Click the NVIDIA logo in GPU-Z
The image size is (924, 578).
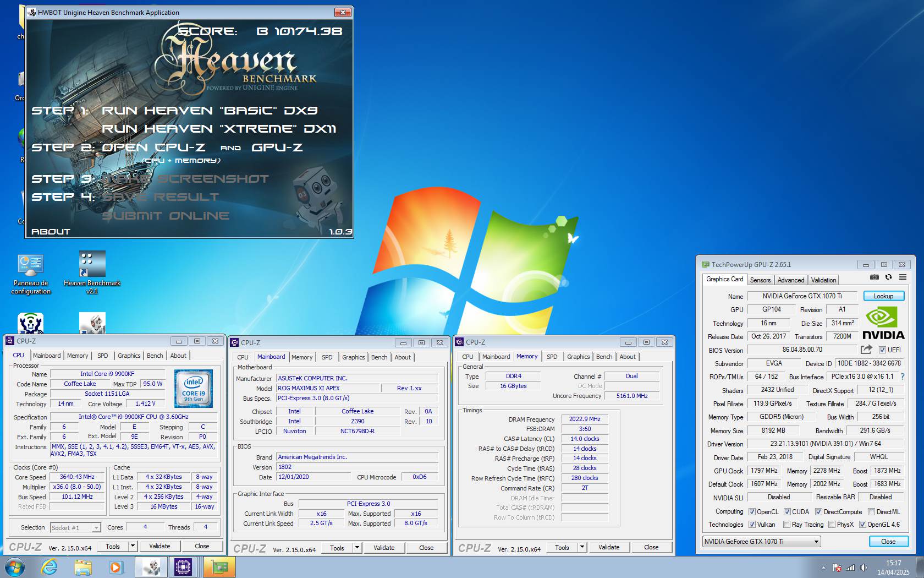point(883,324)
